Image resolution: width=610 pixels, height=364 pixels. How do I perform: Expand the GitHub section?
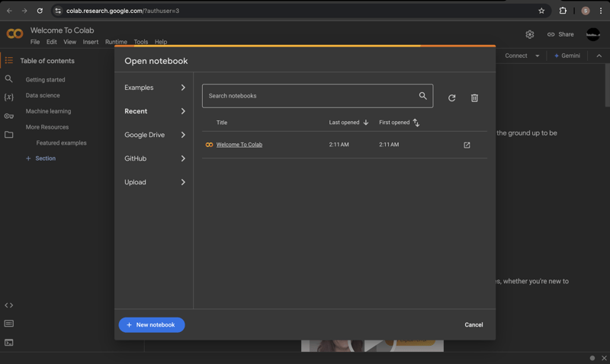point(155,158)
